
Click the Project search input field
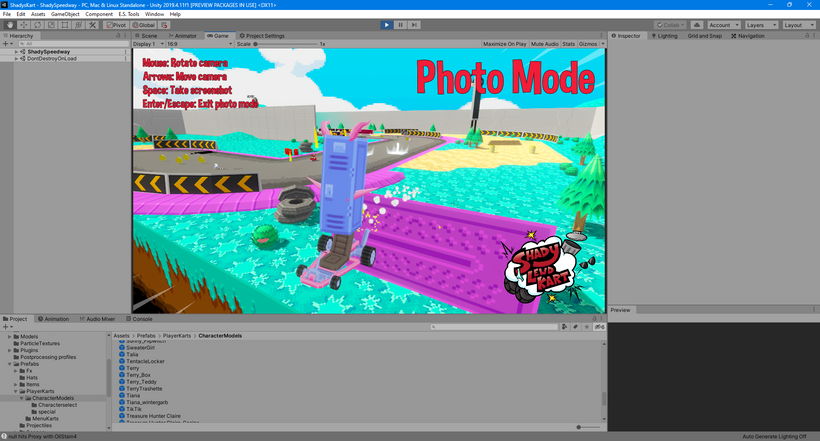(494, 327)
